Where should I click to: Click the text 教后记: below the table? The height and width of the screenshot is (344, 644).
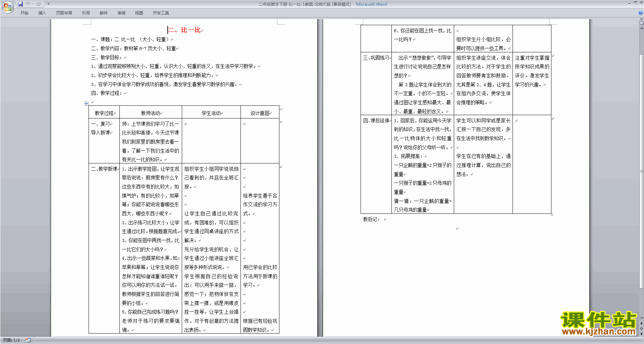point(372,219)
